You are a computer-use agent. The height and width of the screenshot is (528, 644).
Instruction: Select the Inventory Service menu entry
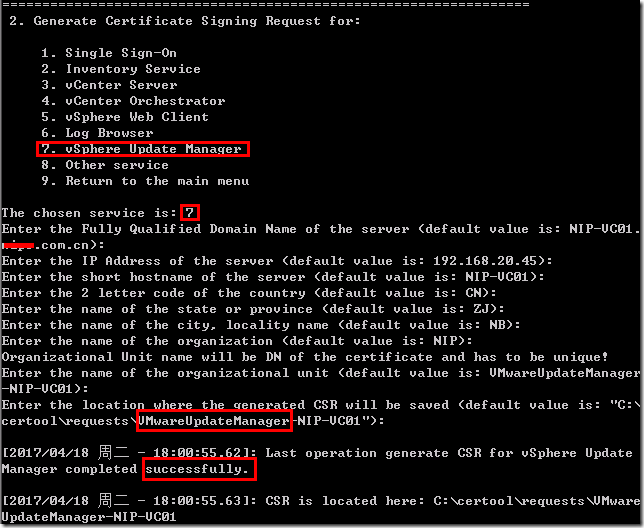121,69
